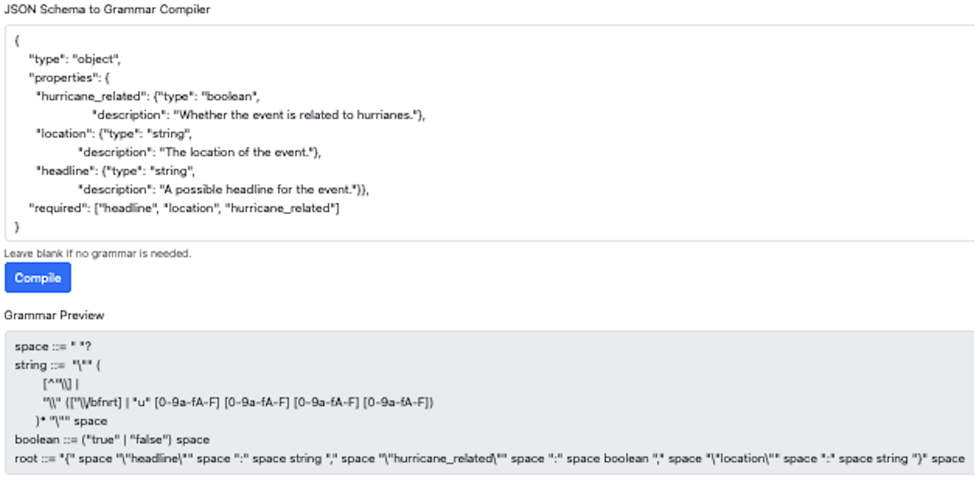The width and height of the screenshot is (980, 480).
Task: Click the hex escape [0-9a-fA-F] line in preview
Action: [x=238, y=402]
